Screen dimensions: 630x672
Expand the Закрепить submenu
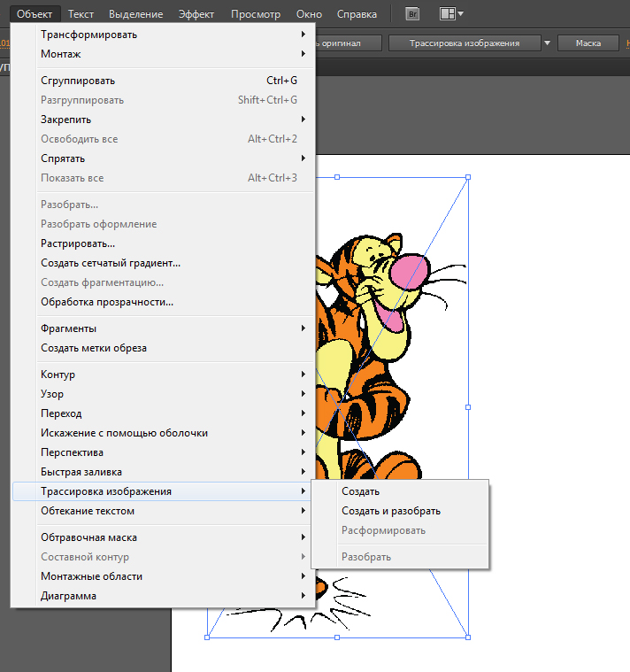pyautogui.click(x=164, y=120)
